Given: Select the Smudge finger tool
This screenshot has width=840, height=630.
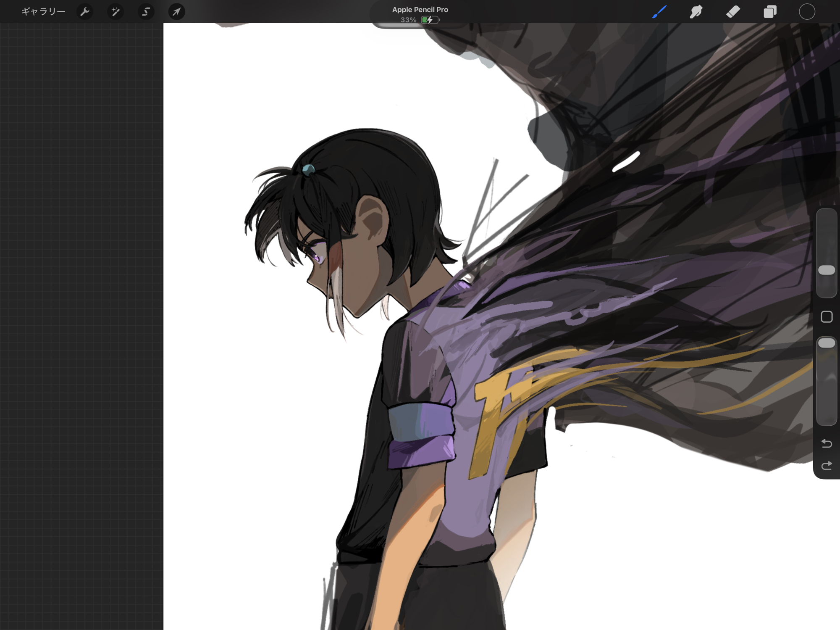Looking at the screenshot, I should [x=696, y=12].
